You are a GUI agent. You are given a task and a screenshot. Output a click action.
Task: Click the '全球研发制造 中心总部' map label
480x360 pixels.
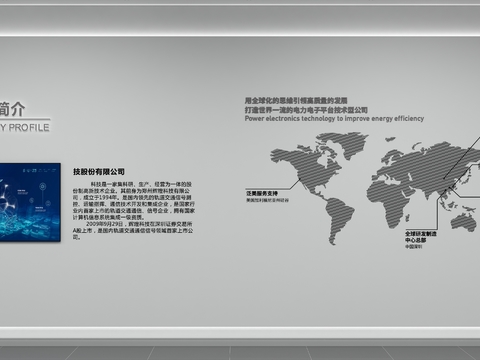coord(421,237)
